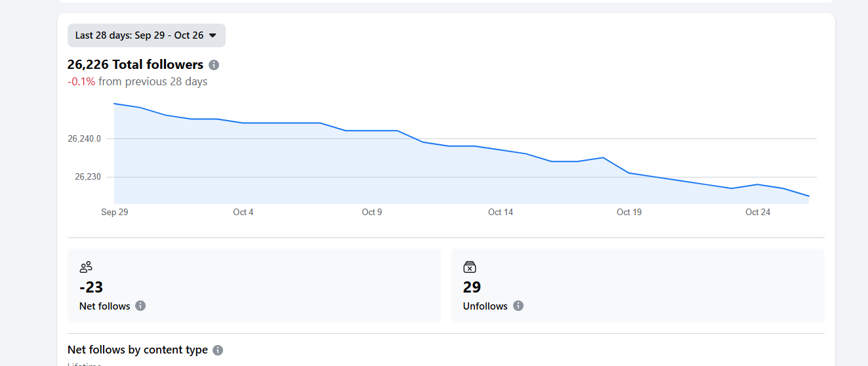Screen dimensions: 868x366
Task: Click the -0.1% change percentage
Action: (x=81, y=81)
